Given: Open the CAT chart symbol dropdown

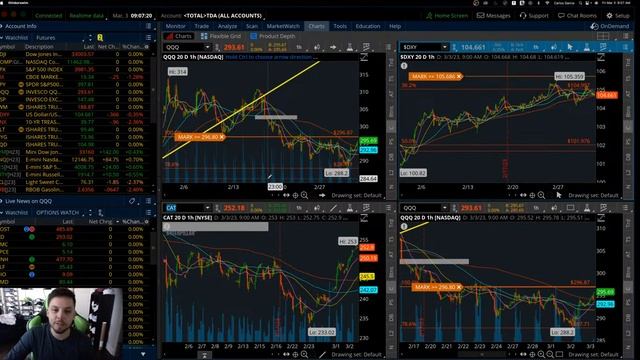Looking at the screenshot, I should click(x=207, y=208).
